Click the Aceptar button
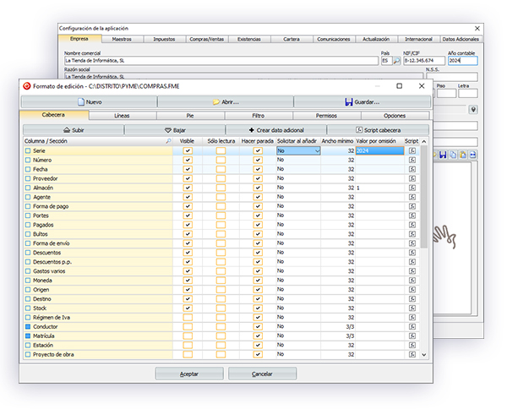 (189, 373)
